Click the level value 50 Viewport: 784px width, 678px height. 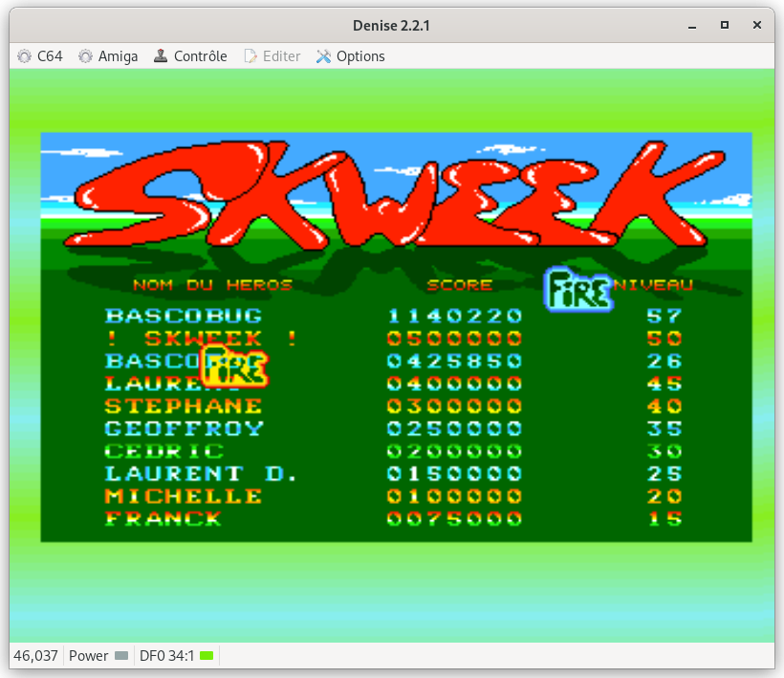tap(664, 339)
